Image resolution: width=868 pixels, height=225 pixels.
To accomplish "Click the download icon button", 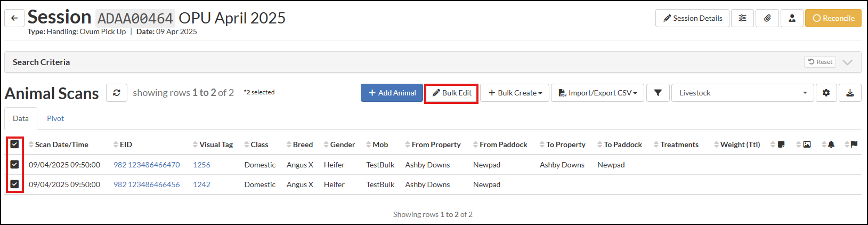I will 850,93.
